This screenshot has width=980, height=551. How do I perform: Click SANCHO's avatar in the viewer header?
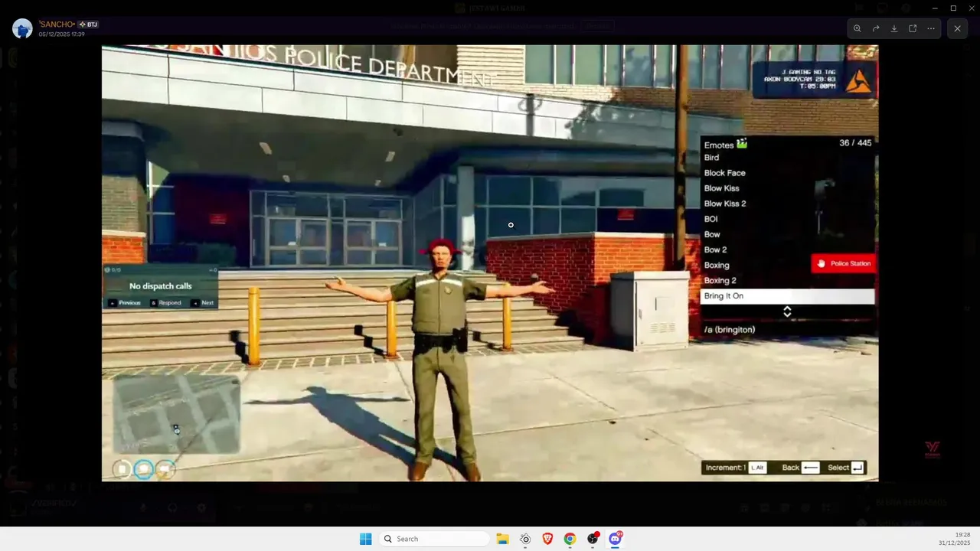pyautogui.click(x=22, y=28)
